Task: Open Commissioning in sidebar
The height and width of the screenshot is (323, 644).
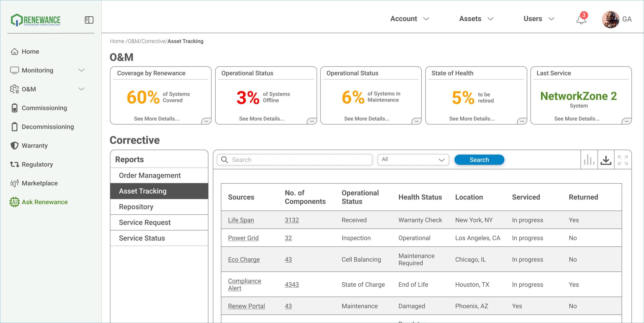Action: pos(39,108)
